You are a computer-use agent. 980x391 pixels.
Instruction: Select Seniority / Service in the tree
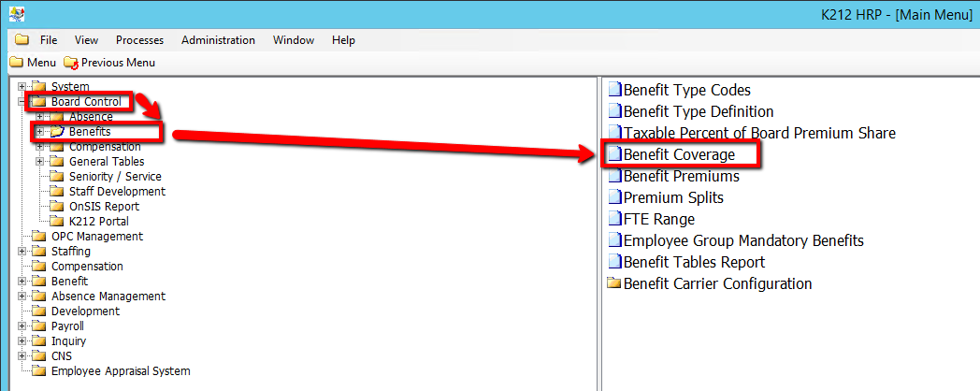pyautogui.click(x=115, y=177)
